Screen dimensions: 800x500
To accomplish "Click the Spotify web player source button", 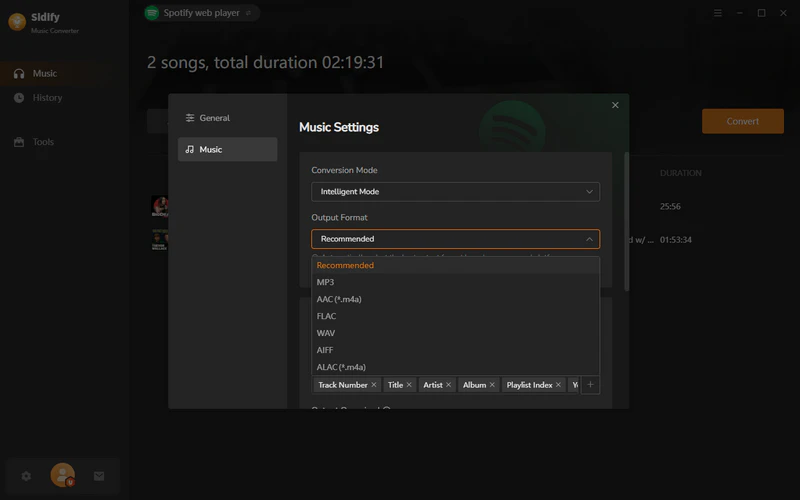I will point(202,13).
